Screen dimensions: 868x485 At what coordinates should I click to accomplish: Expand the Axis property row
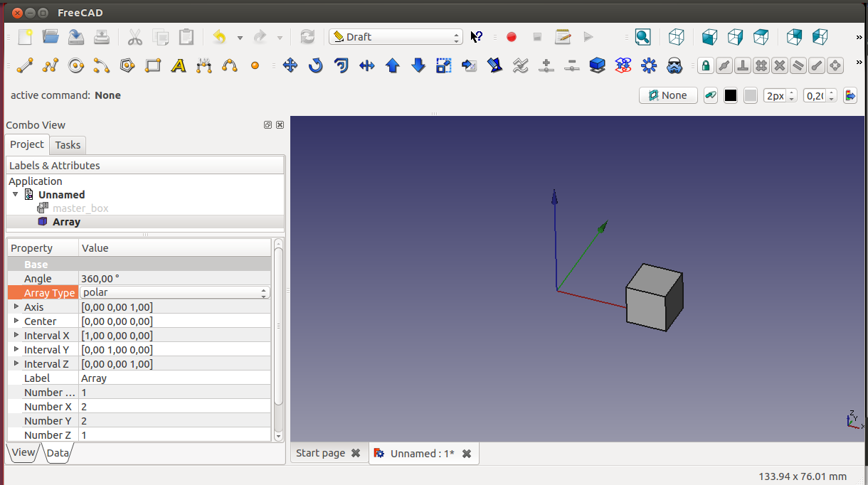pos(16,307)
